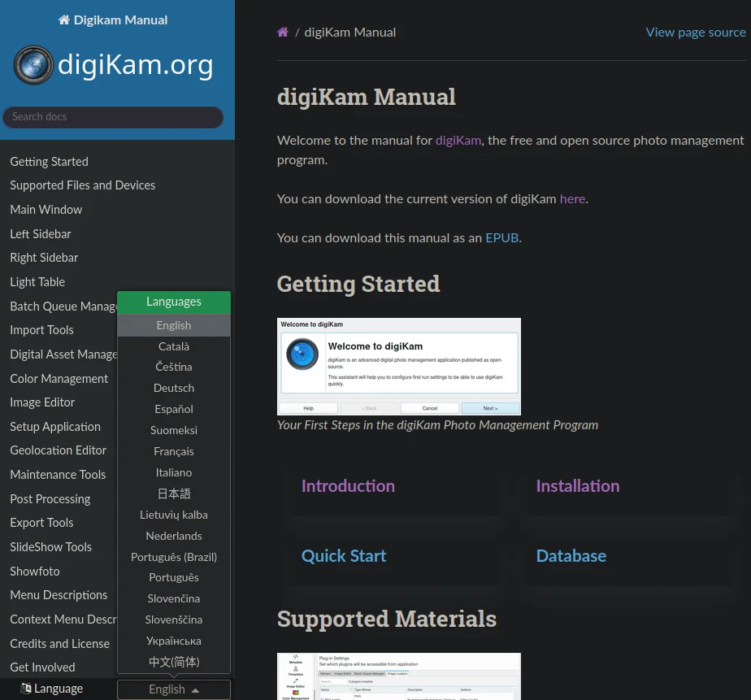Choose the Українська language option
Viewport: 751px width, 700px height.
[x=173, y=641]
